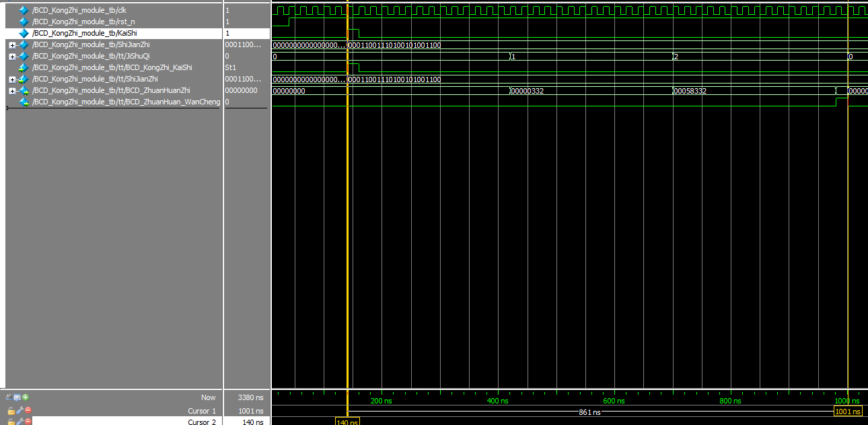Select the /BCD_KongZhi_module_tb/rst_n signal name
Screen dimensions: 868x425
pos(83,22)
